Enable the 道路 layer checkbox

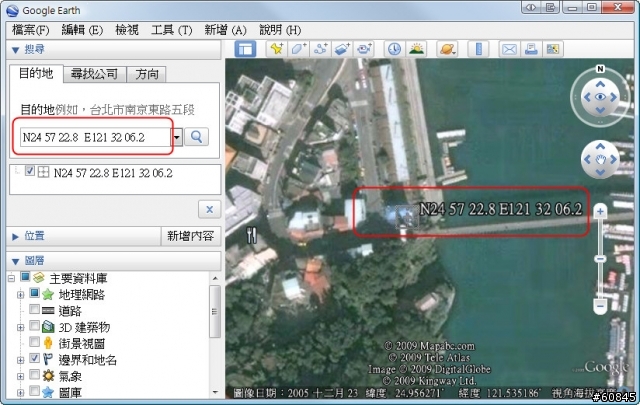click(x=34, y=309)
